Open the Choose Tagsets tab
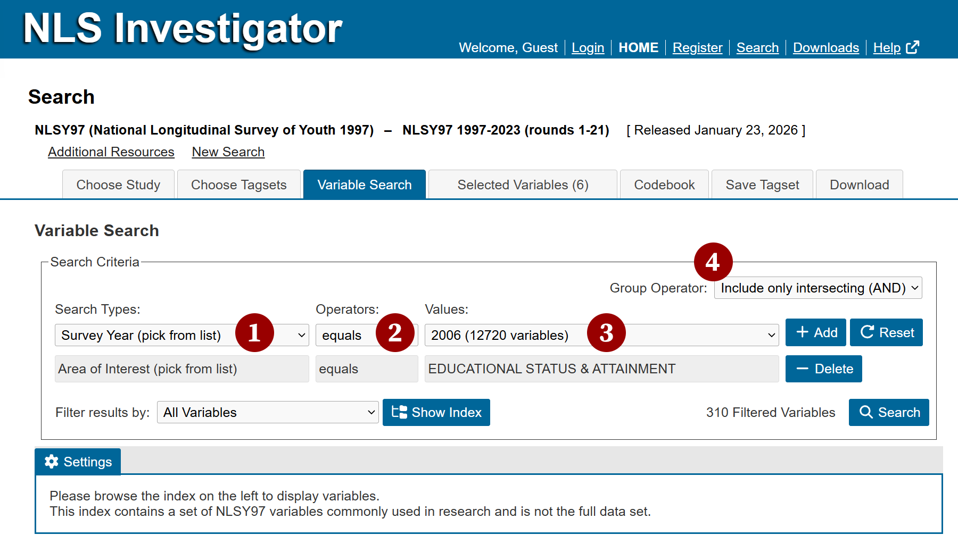Image resolution: width=958 pixels, height=560 pixels. pyautogui.click(x=239, y=185)
